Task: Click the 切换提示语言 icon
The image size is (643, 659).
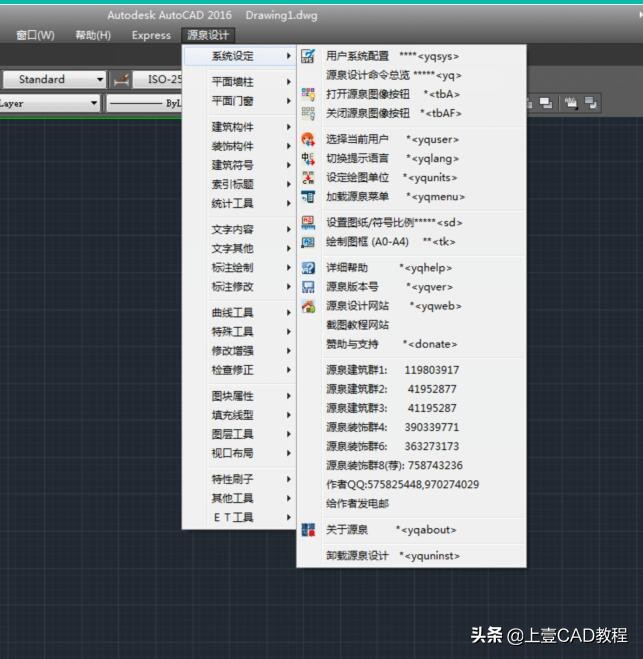Action: [308, 159]
